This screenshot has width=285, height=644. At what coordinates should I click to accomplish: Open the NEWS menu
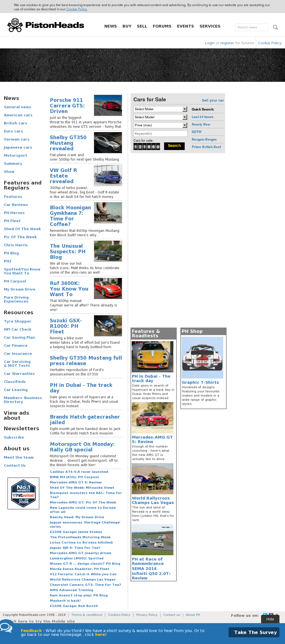pyautogui.click(x=110, y=26)
